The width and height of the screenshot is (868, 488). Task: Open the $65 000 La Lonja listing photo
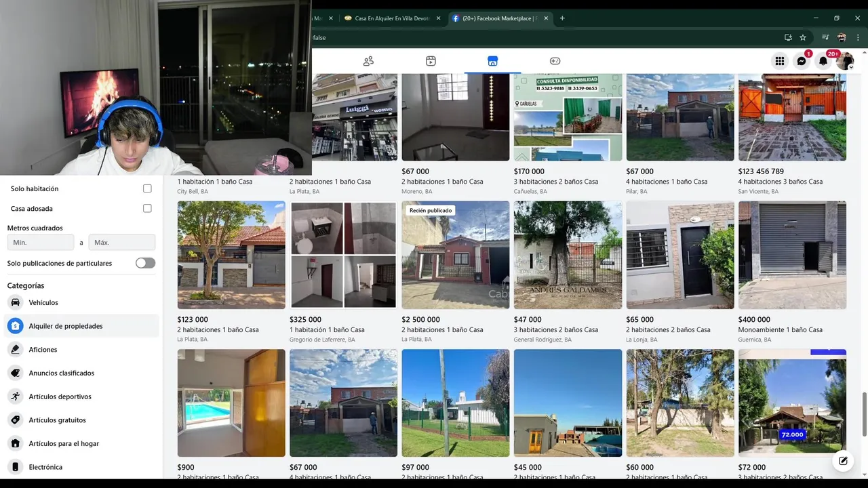coord(680,255)
